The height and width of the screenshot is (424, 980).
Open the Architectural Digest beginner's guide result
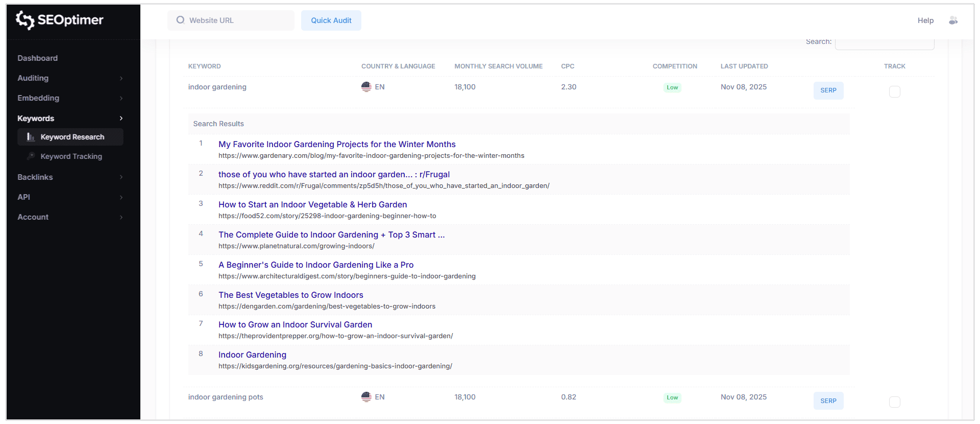coord(316,265)
